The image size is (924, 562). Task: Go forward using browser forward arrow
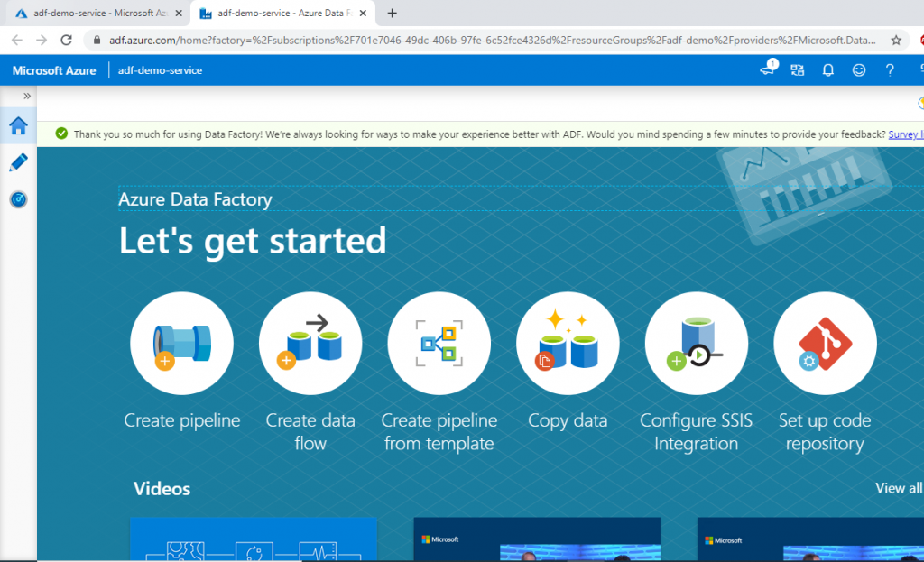[42, 40]
